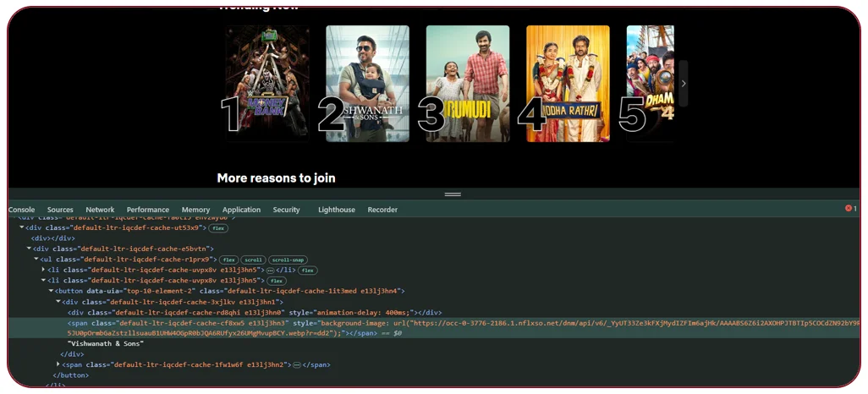Screen dimensions: 868x394
Task: Switch to the Application tab
Action: click(x=241, y=210)
